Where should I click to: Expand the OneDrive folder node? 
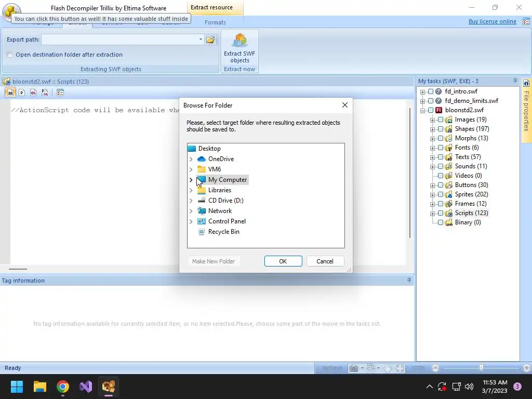pos(191,159)
